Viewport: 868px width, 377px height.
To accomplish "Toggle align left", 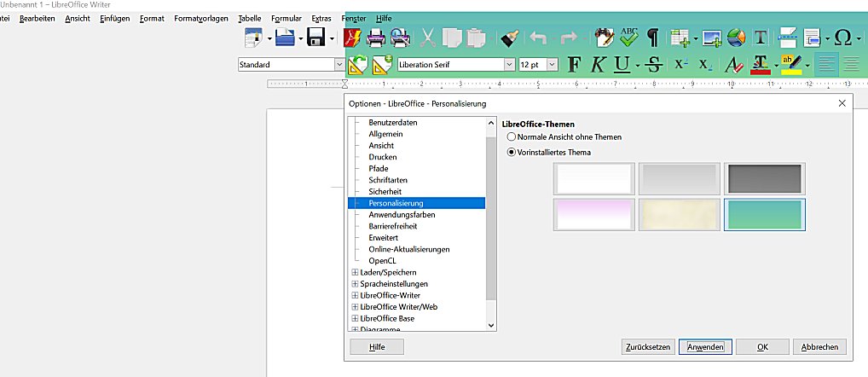I will 827,65.
